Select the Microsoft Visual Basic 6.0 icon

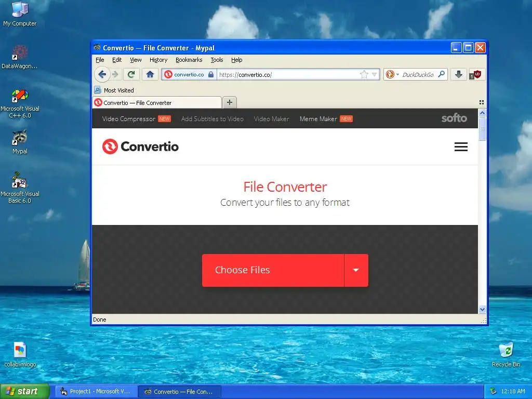[x=20, y=188]
